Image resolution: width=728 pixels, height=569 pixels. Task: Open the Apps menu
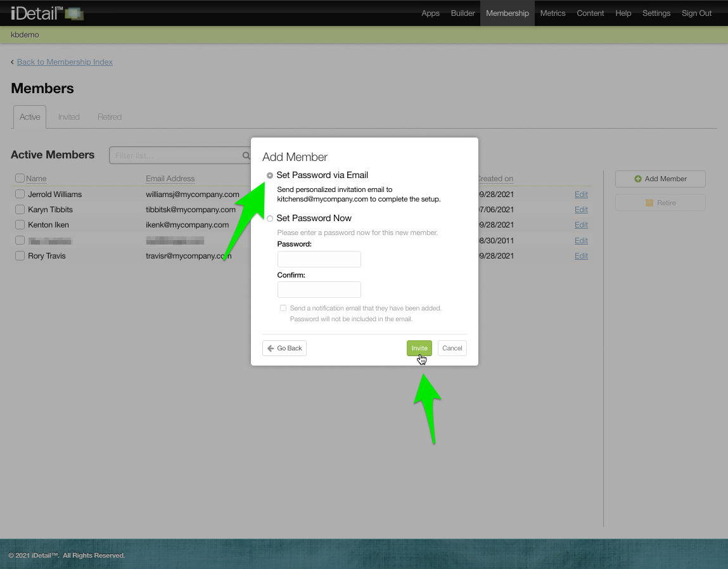[x=430, y=13]
